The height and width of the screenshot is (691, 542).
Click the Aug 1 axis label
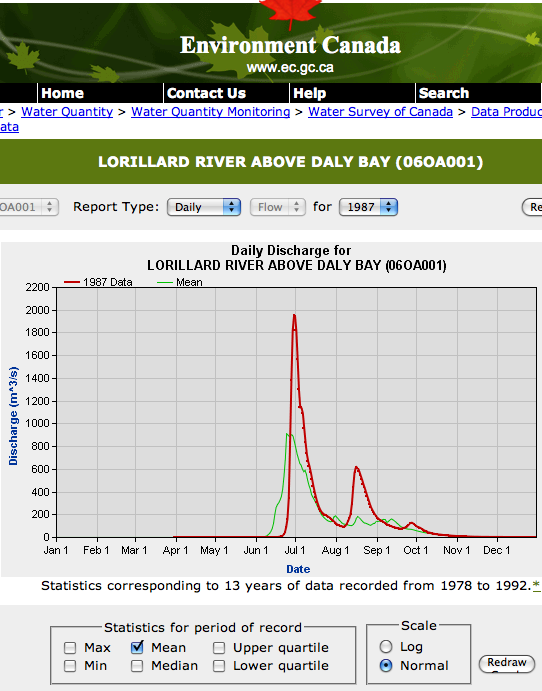click(x=335, y=550)
